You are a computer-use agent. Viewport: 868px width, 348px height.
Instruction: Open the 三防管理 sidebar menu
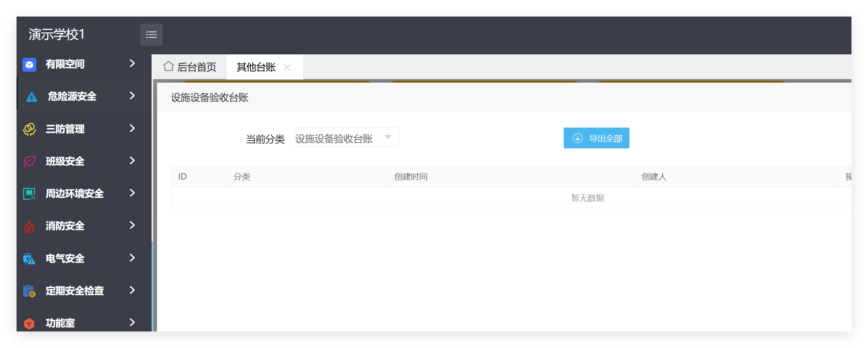pyautogui.click(x=84, y=129)
